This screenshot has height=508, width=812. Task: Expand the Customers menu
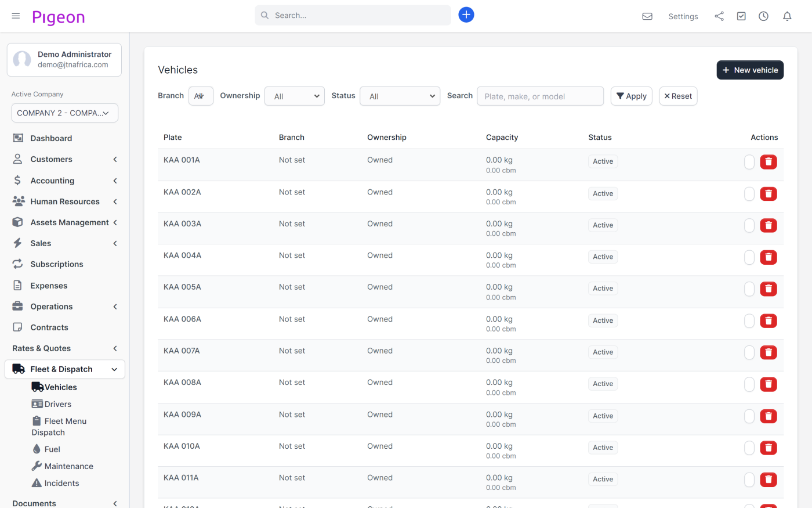65,159
